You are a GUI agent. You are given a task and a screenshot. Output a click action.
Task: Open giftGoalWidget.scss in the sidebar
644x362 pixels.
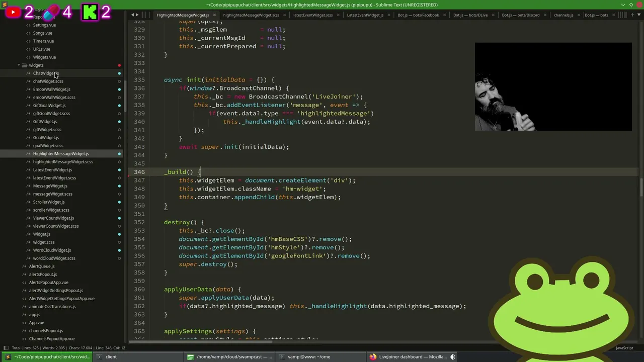[51, 114]
